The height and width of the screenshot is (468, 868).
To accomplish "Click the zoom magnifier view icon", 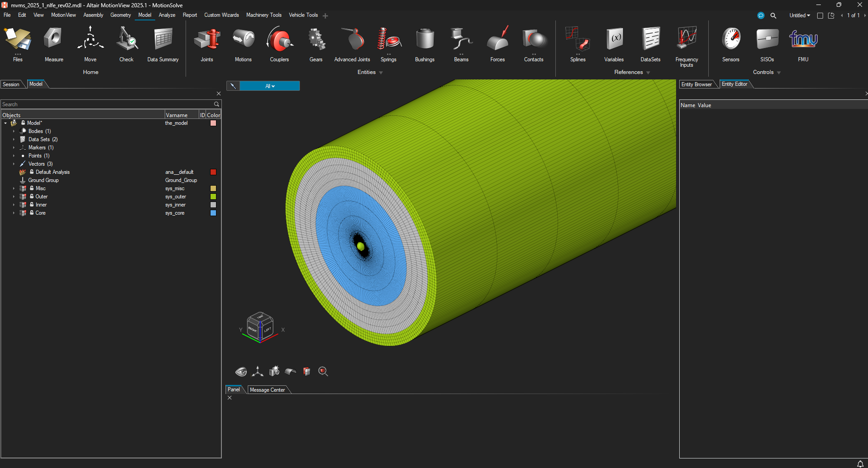I will click(323, 372).
